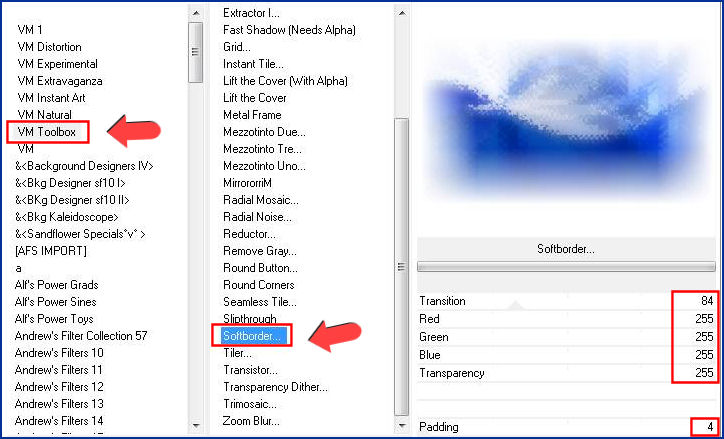
Task: Pick Andrew's Filter Collection 57
Action: click(81, 336)
